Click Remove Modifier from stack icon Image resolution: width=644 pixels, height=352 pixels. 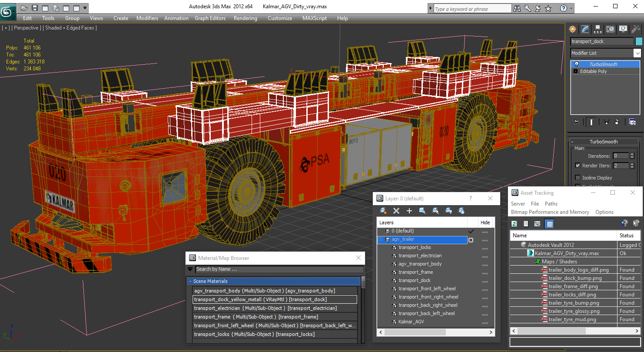tap(617, 122)
